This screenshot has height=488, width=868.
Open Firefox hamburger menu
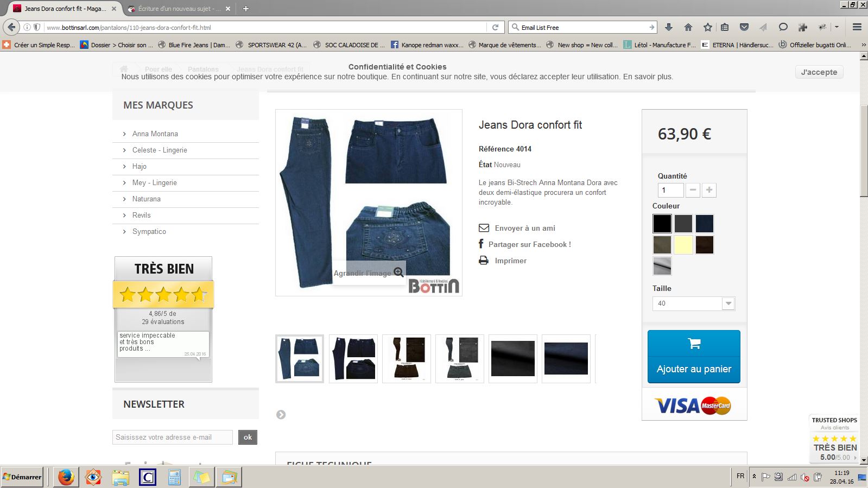(x=857, y=27)
